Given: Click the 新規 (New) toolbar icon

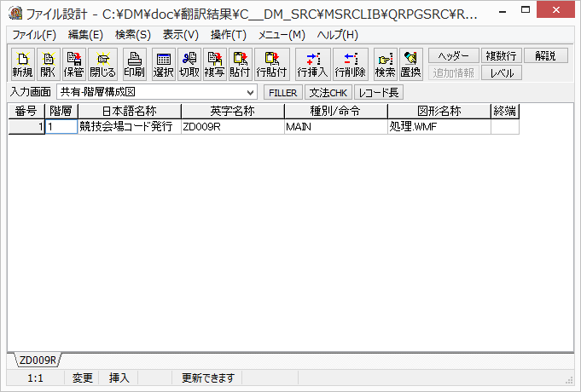Looking at the screenshot, I should (x=22, y=64).
